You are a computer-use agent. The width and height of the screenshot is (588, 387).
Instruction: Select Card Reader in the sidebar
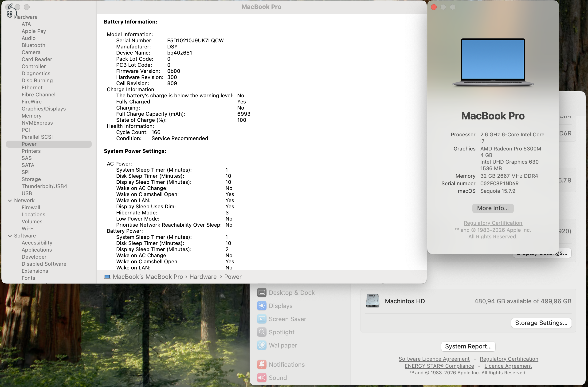(x=37, y=59)
